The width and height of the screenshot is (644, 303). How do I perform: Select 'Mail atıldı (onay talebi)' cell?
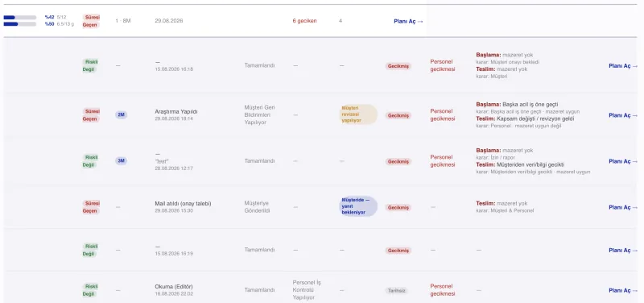[184, 204]
